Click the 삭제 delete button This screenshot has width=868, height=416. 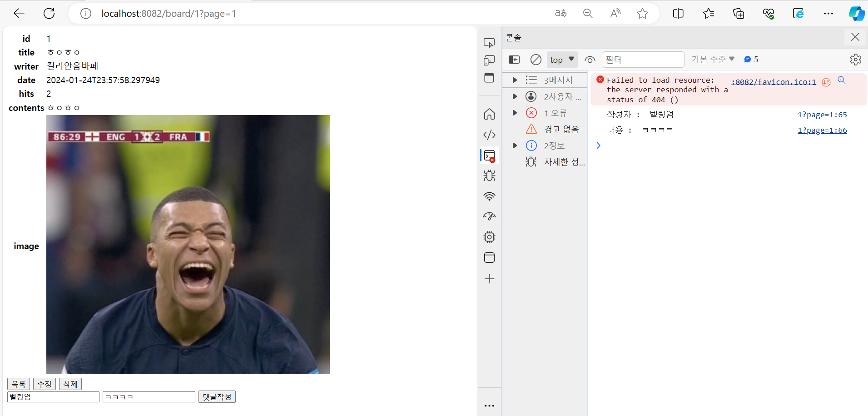coord(70,384)
